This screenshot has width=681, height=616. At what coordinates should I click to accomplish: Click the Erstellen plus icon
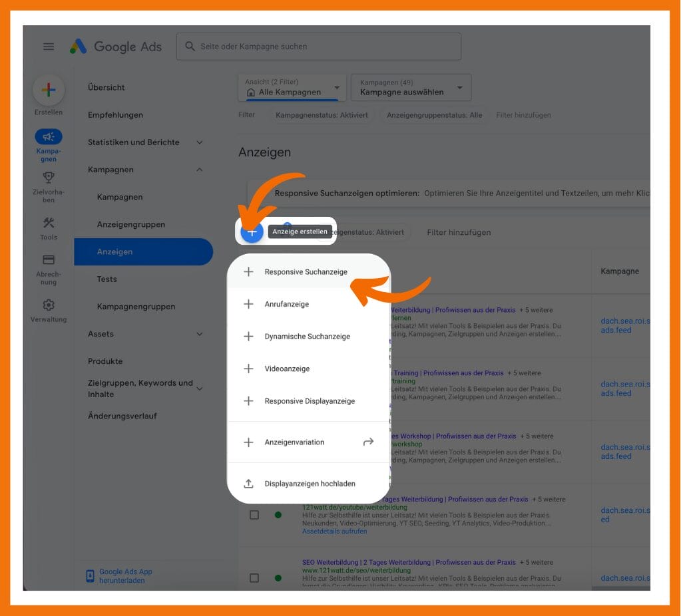coord(49,90)
